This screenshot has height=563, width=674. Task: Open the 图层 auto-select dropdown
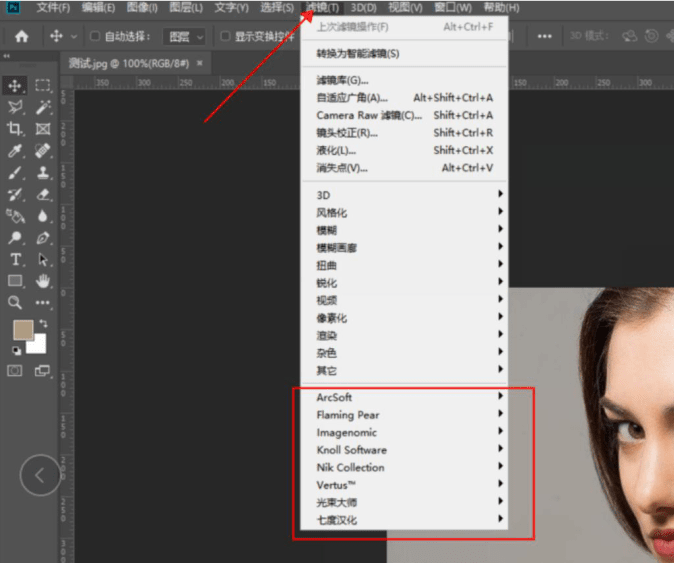pyautogui.click(x=184, y=37)
